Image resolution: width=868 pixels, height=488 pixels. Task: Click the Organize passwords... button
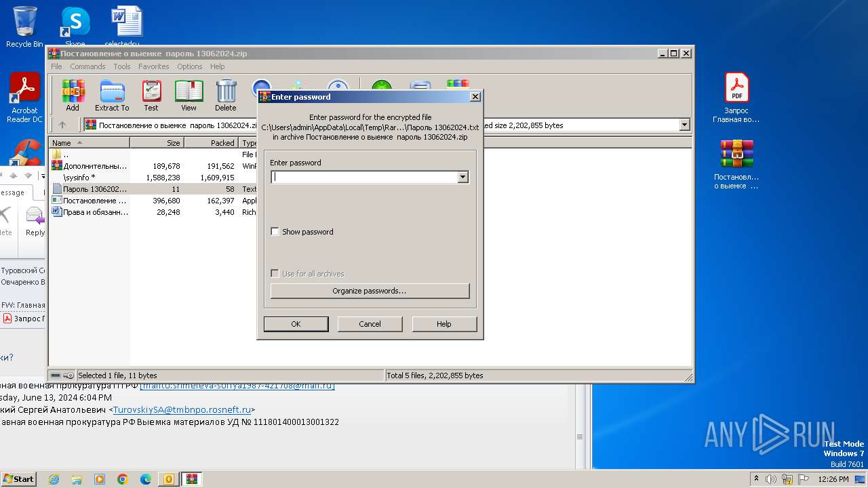[x=370, y=291]
